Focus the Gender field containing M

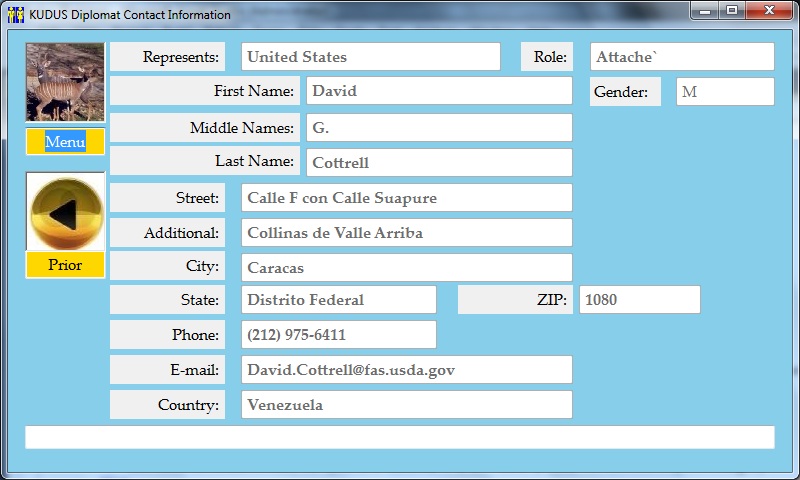725,92
